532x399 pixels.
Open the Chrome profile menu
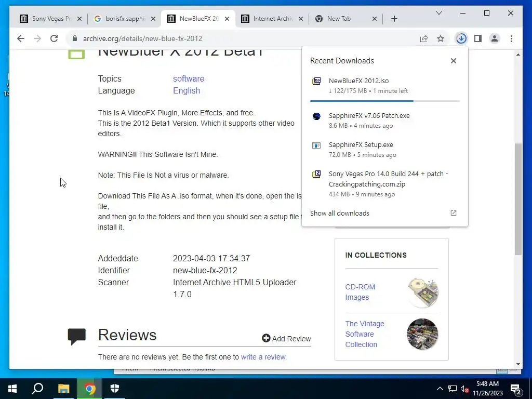pyautogui.click(x=495, y=38)
